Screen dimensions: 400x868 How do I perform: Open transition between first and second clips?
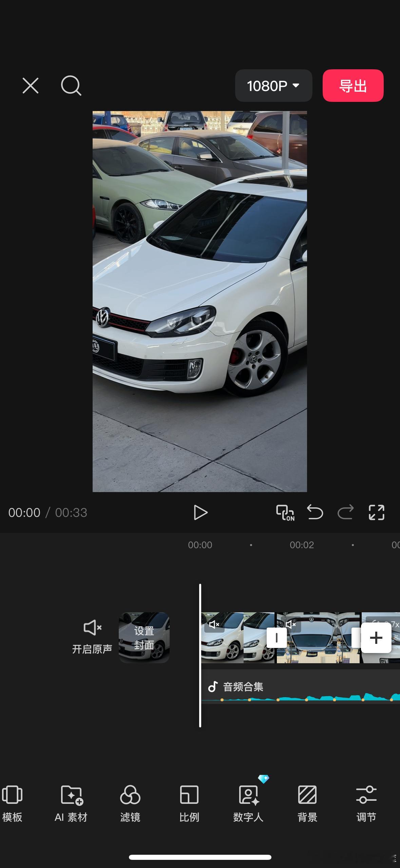tap(277, 638)
